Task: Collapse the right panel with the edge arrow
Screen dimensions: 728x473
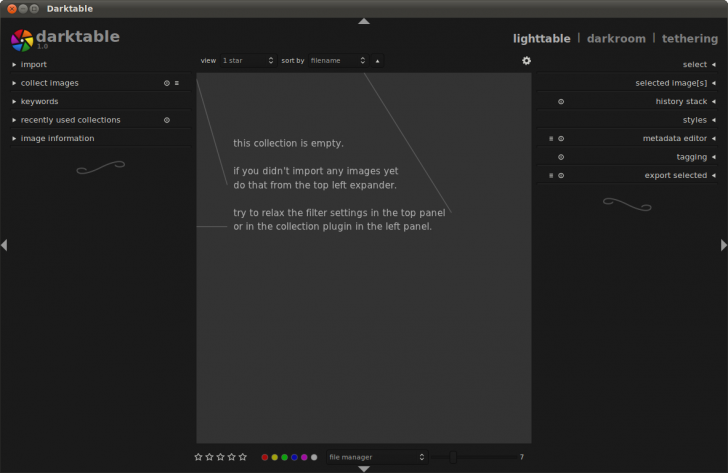Action: [724, 245]
